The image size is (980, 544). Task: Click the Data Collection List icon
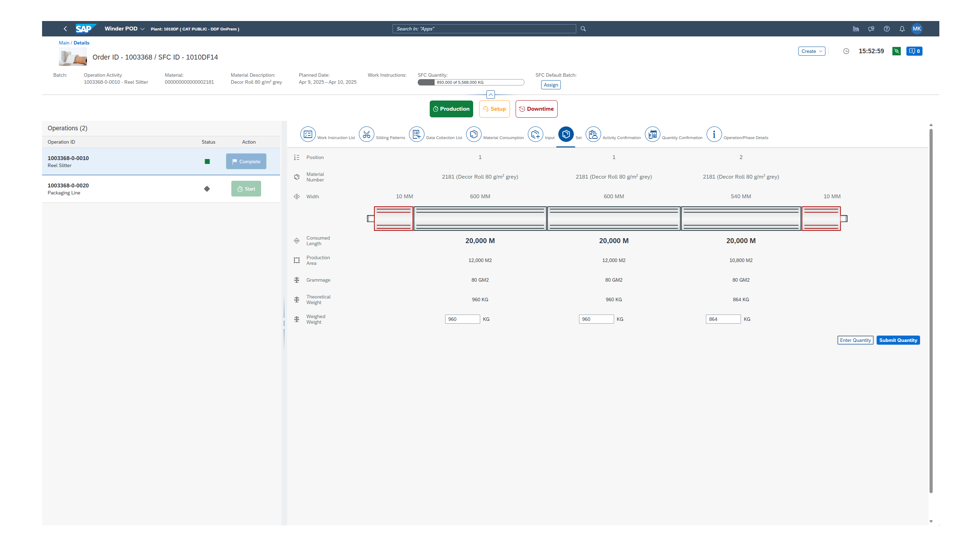click(416, 134)
